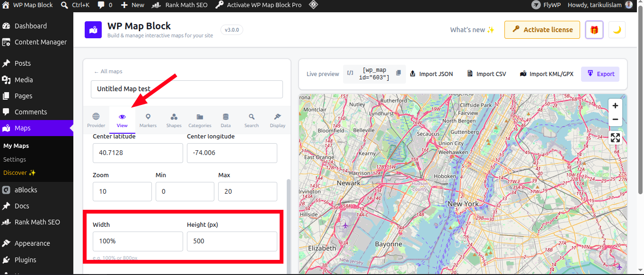The width and height of the screenshot is (644, 275).
Task: Go back to All maps
Action: pos(108,71)
